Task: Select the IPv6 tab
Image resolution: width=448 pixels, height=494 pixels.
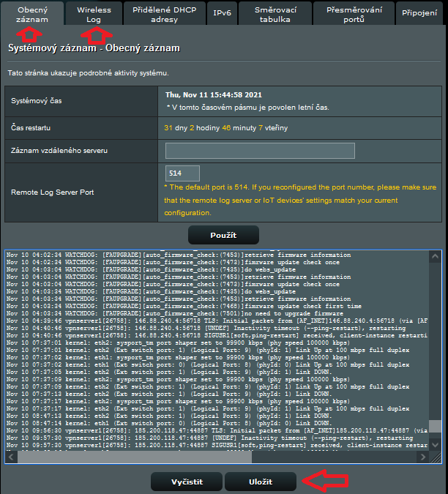Action: 223,14
